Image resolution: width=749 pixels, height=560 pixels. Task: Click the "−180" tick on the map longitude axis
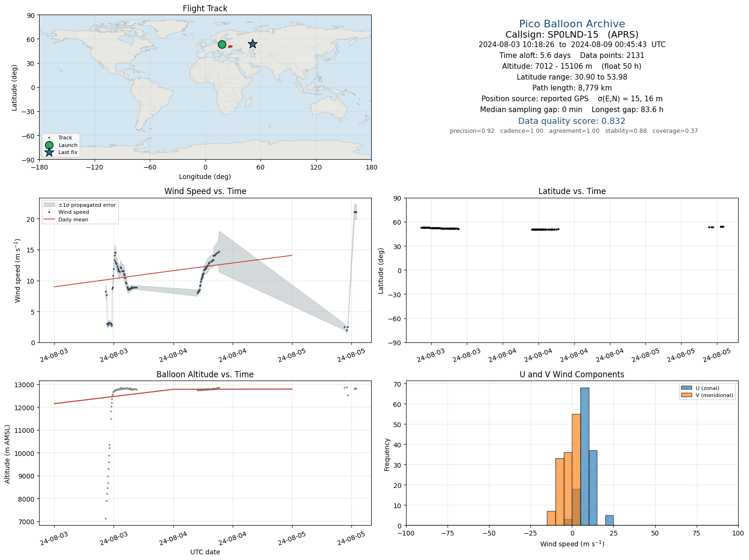coord(39,167)
